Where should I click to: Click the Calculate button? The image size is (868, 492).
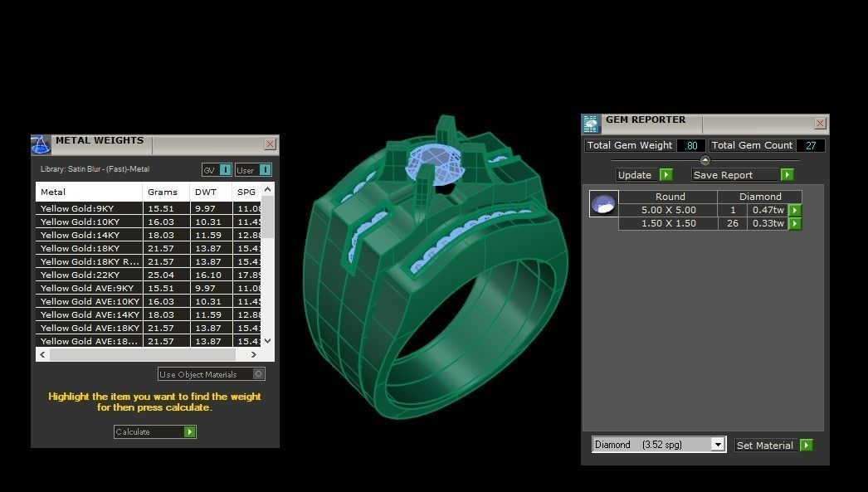click(155, 431)
